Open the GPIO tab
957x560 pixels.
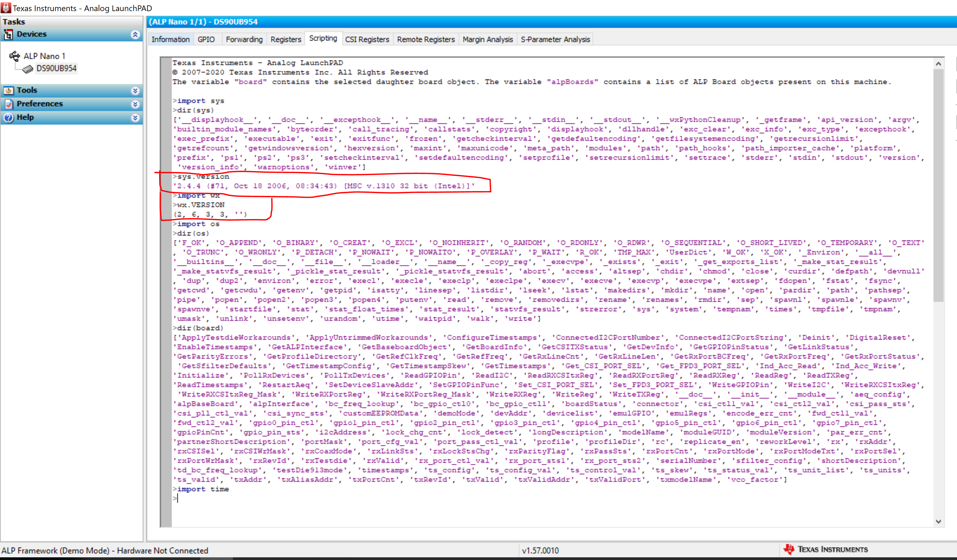pyautogui.click(x=206, y=39)
